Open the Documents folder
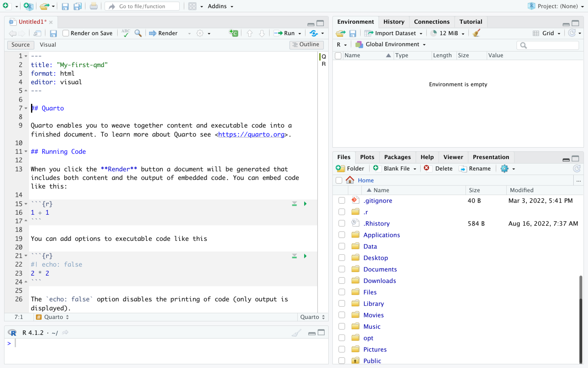Screen dimensions: 588x368 click(x=380, y=269)
